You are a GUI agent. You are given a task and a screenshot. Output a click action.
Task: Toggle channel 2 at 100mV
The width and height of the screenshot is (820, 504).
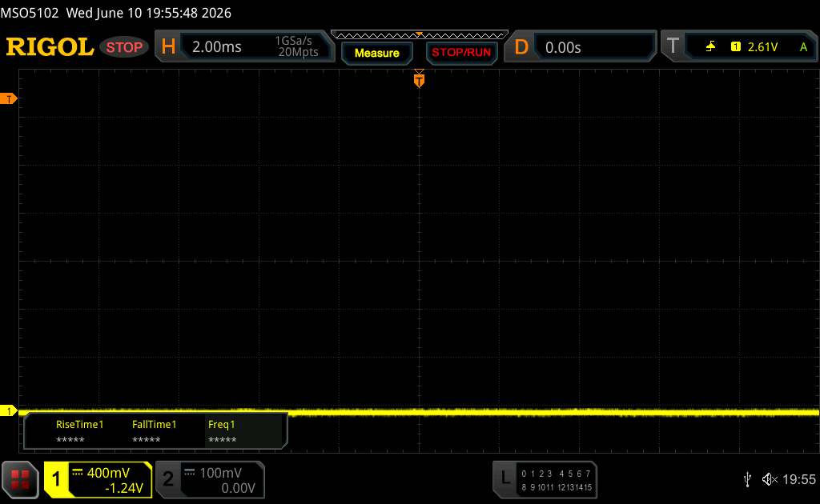click(211, 479)
